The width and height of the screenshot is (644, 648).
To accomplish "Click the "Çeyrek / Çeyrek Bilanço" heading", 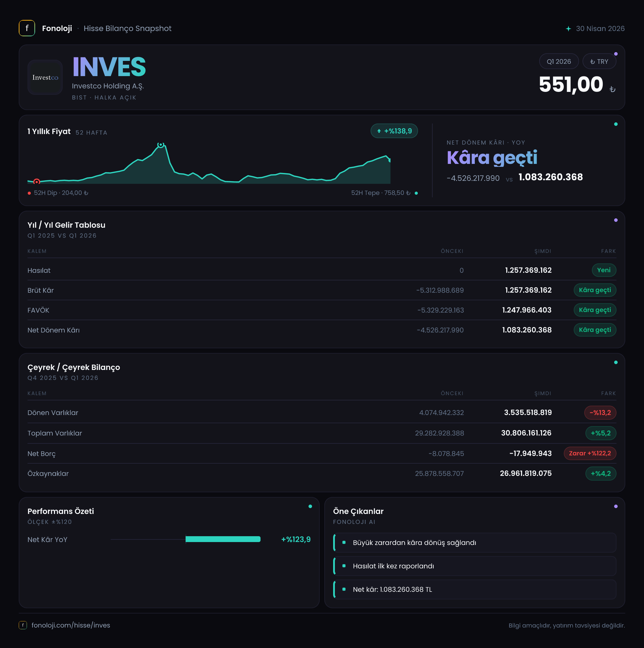I will pyautogui.click(x=74, y=367).
